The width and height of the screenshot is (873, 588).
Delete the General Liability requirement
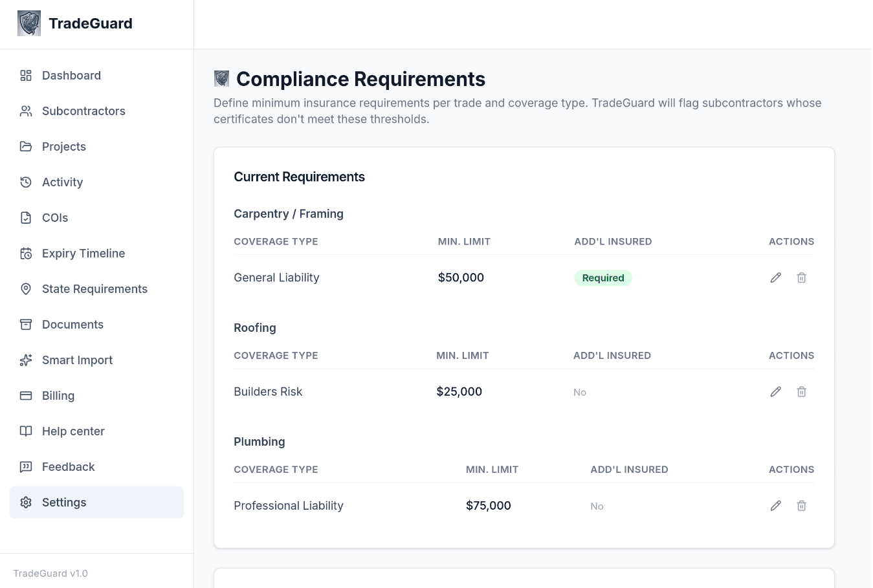pyautogui.click(x=802, y=278)
